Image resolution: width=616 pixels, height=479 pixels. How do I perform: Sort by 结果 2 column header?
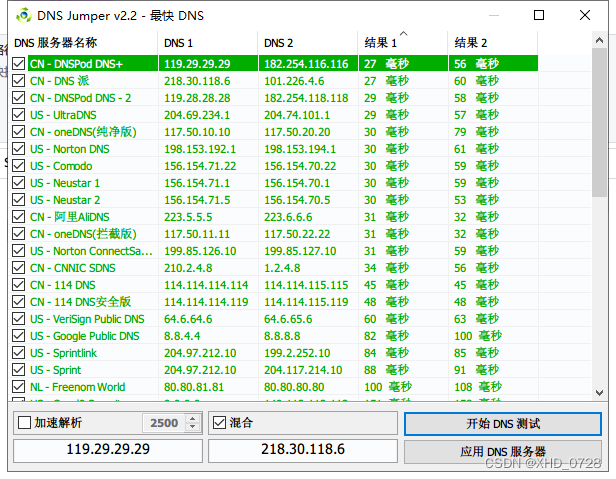[x=493, y=42]
